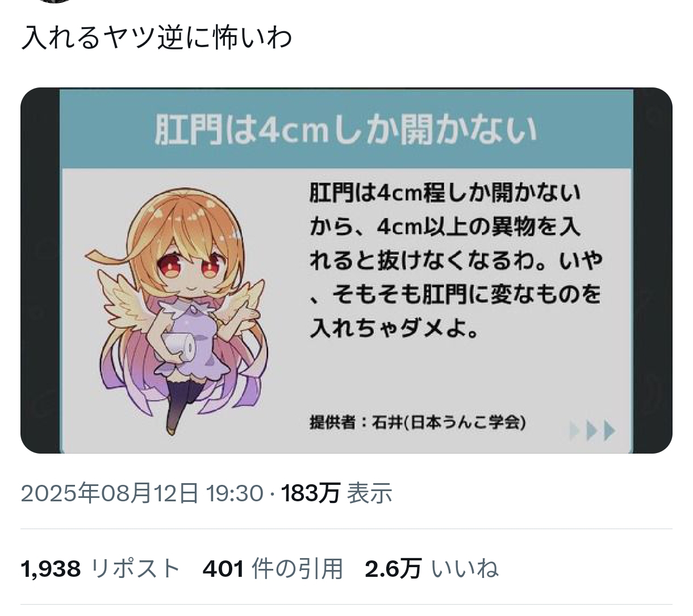The image size is (693, 616).
Task: View the 401 件の引用 quotes list
Action: (273, 568)
